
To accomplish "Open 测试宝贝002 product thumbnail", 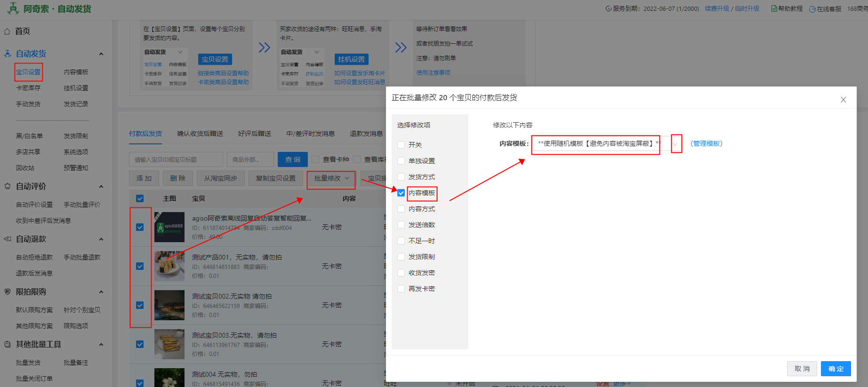I will pos(169,305).
